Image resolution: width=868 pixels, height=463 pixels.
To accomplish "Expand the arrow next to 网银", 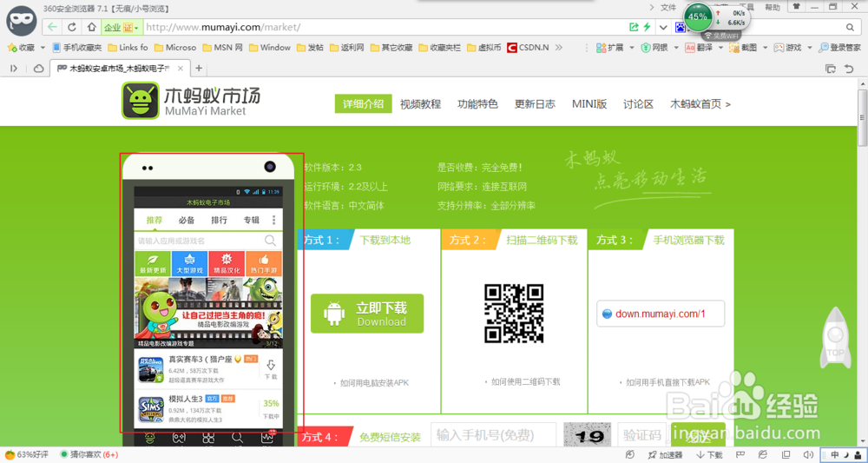I will (x=676, y=48).
